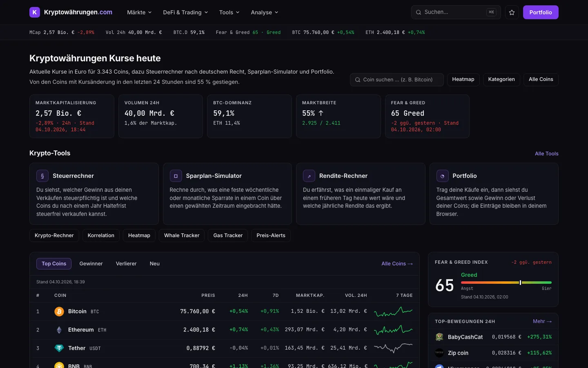588x368 pixels.
Task: Open the Marktbreite 55% stat card
Action: tap(338, 116)
